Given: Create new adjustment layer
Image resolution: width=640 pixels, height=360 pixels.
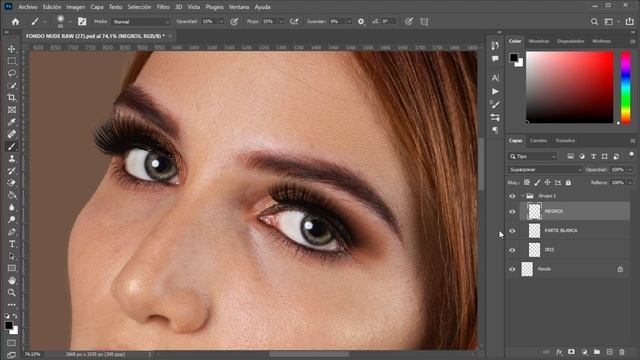Looking at the screenshot, I should tap(584, 352).
